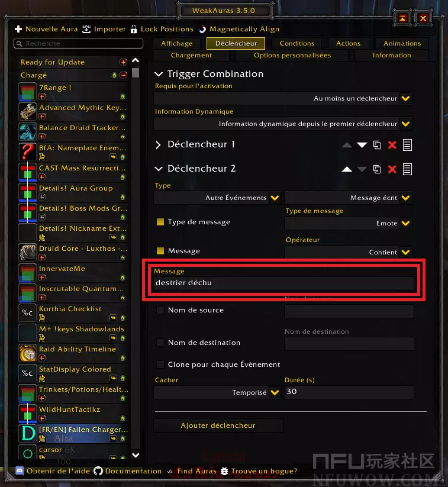Uncheck the Type de message checkbox
The height and width of the screenshot is (487, 448).
160,222
